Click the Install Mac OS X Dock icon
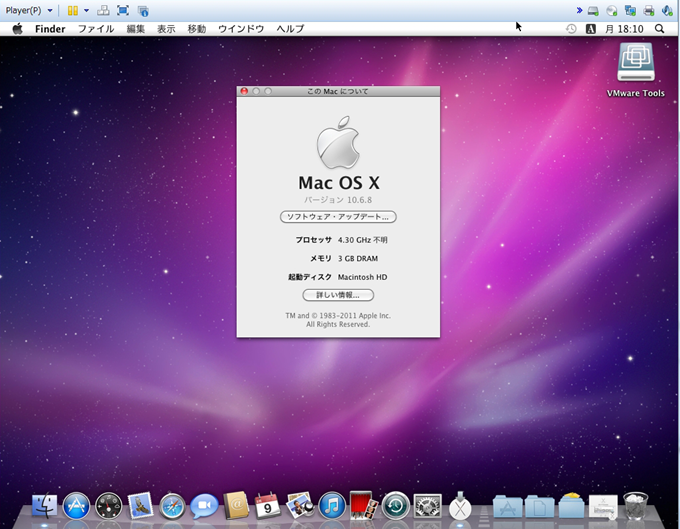This screenshot has width=680, height=529. pyautogui.click(x=460, y=506)
